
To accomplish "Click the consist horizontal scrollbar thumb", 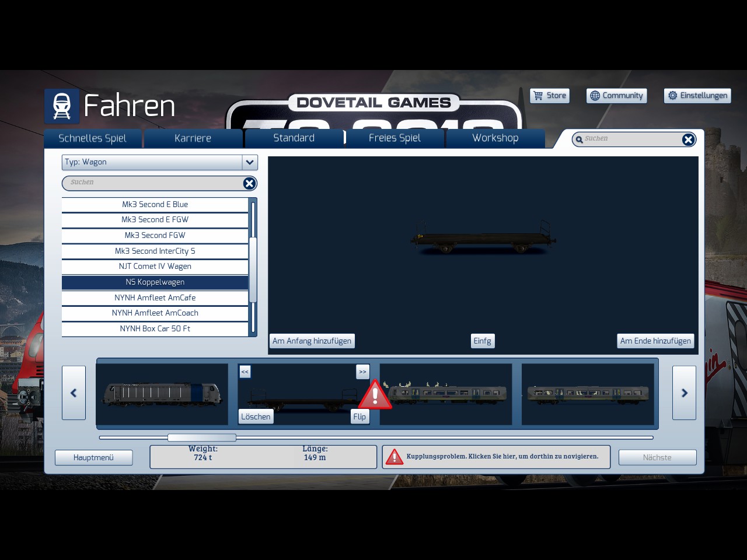I will (x=202, y=437).
